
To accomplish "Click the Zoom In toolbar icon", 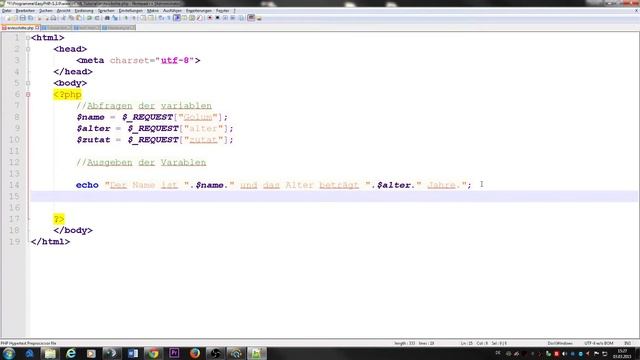I will (126, 18).
